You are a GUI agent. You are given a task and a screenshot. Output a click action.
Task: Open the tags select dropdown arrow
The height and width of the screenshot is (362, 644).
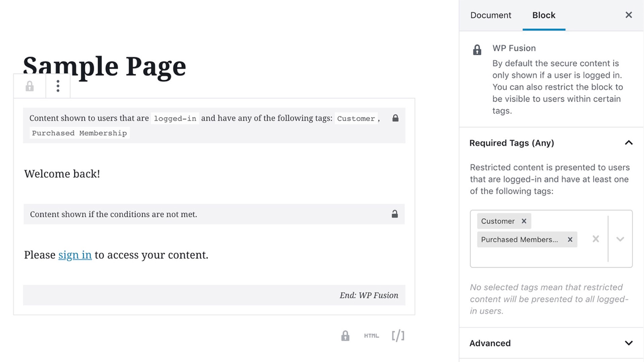point(620,239)
